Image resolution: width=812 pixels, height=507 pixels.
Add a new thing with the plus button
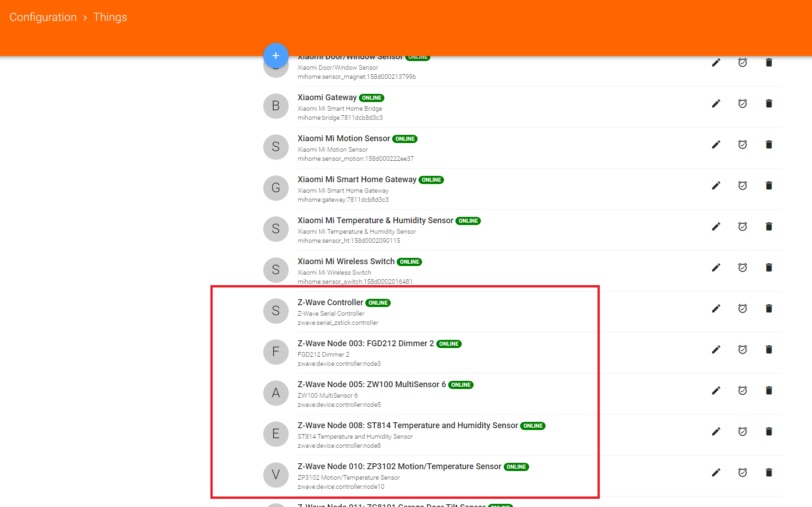pyautogui.click(x=276, y=56)
